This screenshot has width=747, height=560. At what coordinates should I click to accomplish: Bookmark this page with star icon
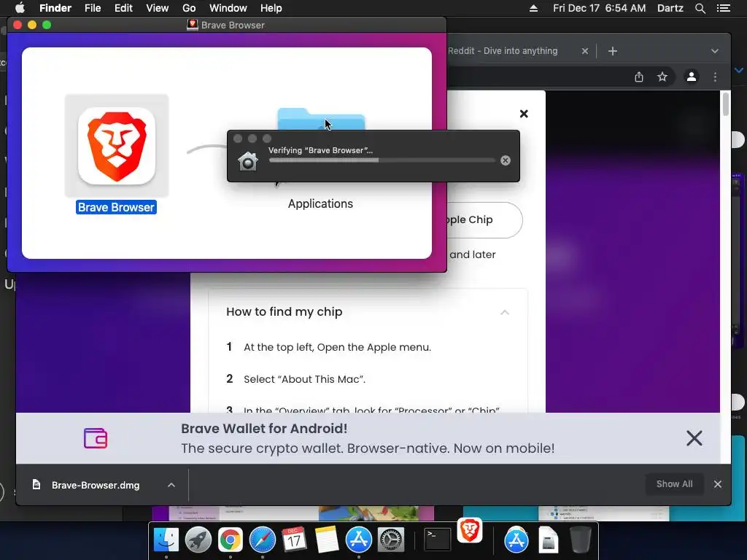662,77
